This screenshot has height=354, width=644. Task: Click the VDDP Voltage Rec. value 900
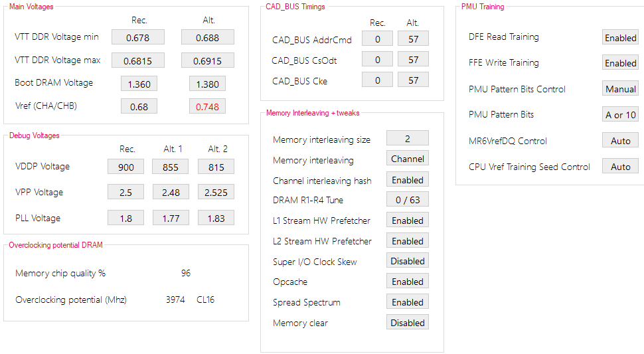tap(125, 167)
